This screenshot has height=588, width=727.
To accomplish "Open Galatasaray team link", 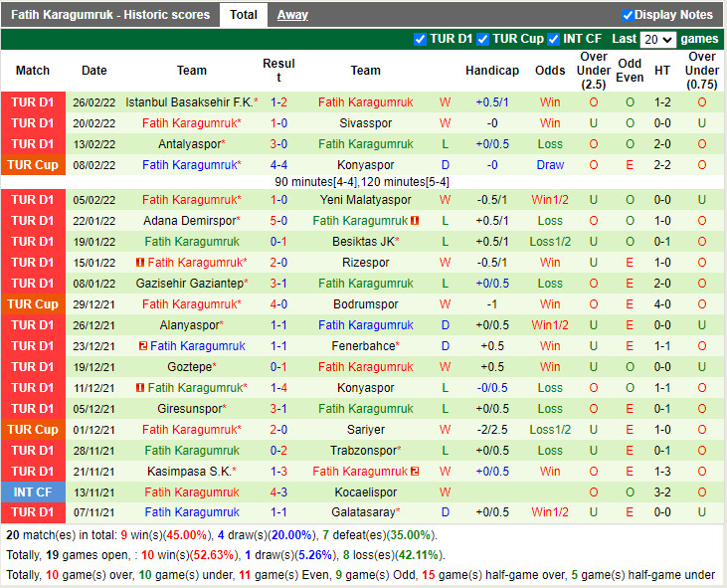I will 363,512.
